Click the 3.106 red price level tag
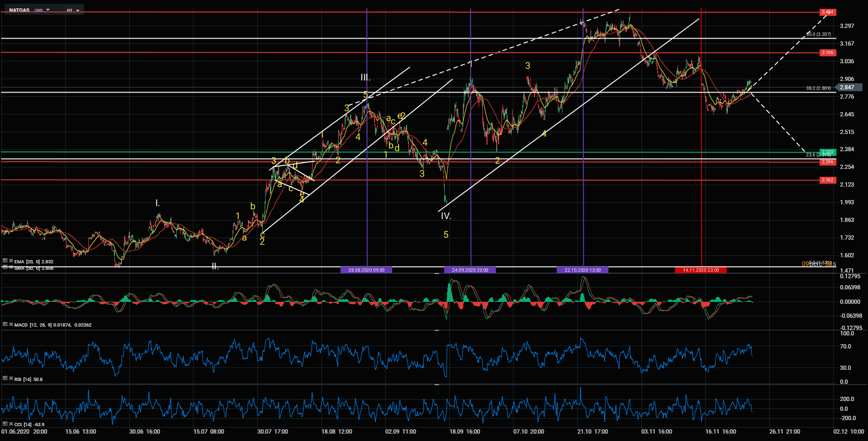Image resolution: width=868 pixels, height=441 pixels. click(x=828, y=53)
